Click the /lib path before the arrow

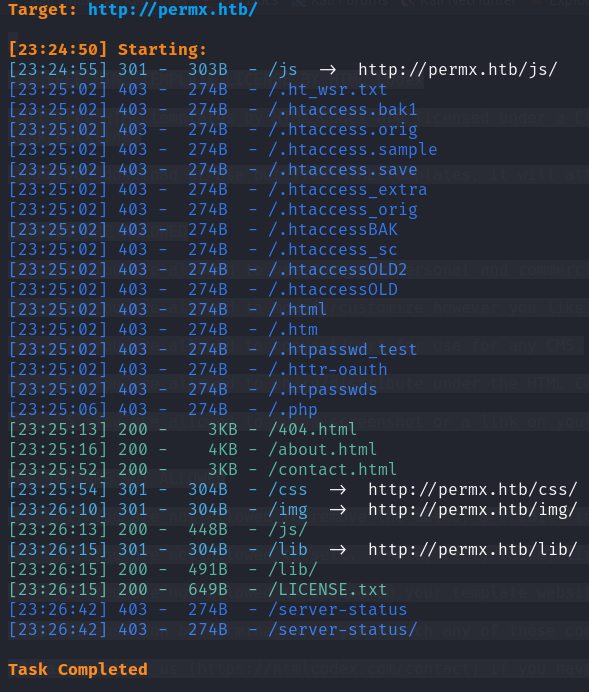click(x=288, y=550)
